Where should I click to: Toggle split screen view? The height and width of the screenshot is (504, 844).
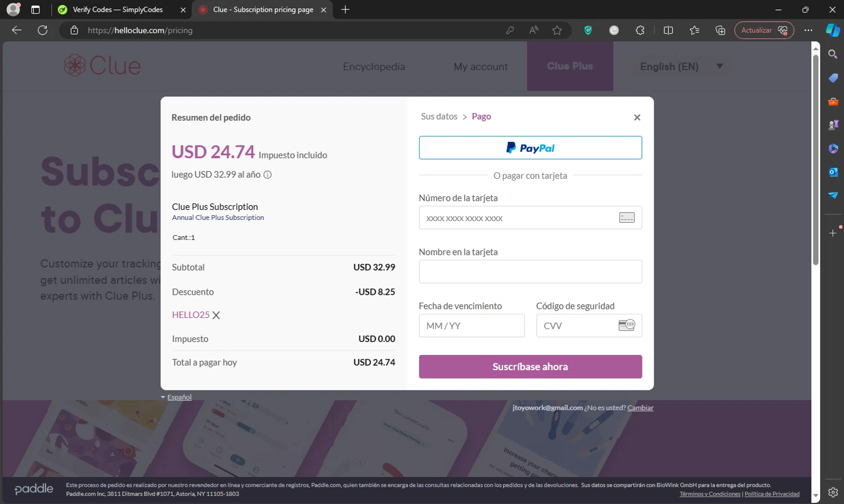pos(668,30)
